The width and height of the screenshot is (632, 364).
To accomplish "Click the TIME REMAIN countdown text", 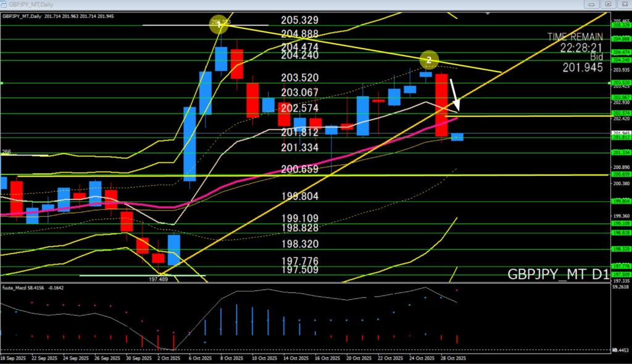I will pyautogui.click(x=574, y=41).
